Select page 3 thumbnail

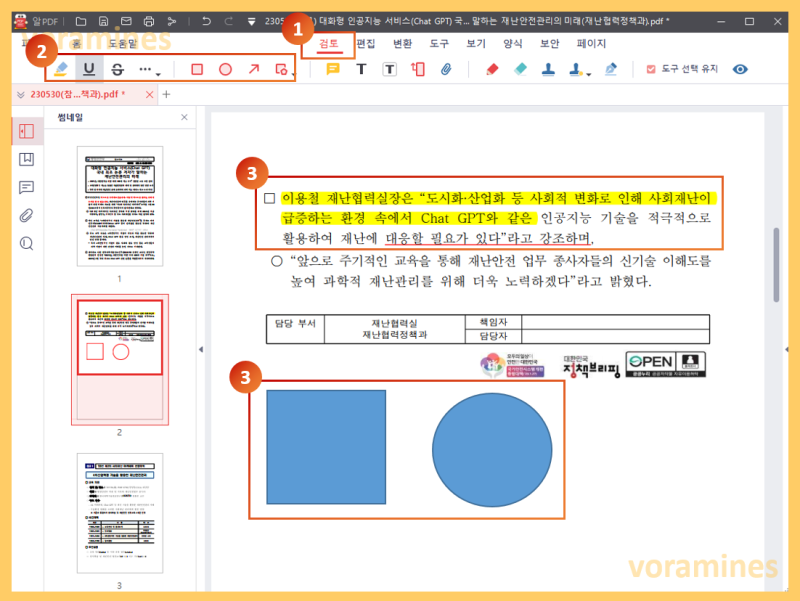pyautogui.click(x=120, y=513)
